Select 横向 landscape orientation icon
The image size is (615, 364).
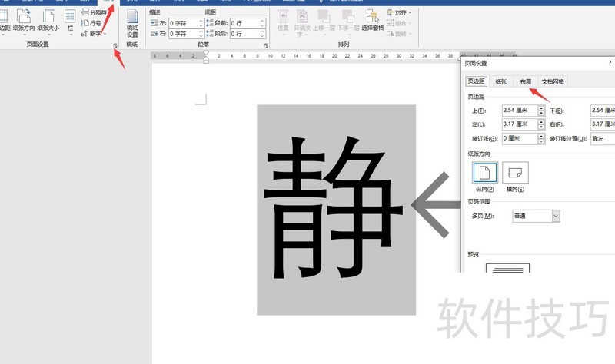pyautogui.click(x=516, y=173)
